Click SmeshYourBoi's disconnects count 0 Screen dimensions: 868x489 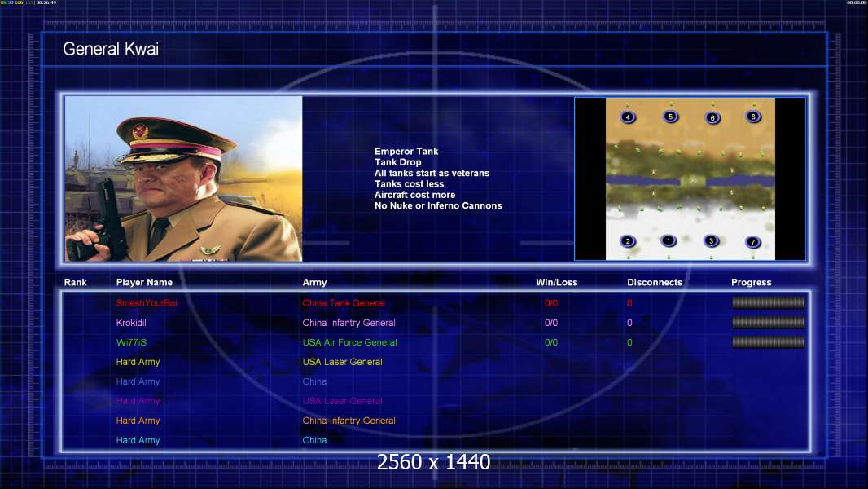pyautogui.click(x=629, y=303)
